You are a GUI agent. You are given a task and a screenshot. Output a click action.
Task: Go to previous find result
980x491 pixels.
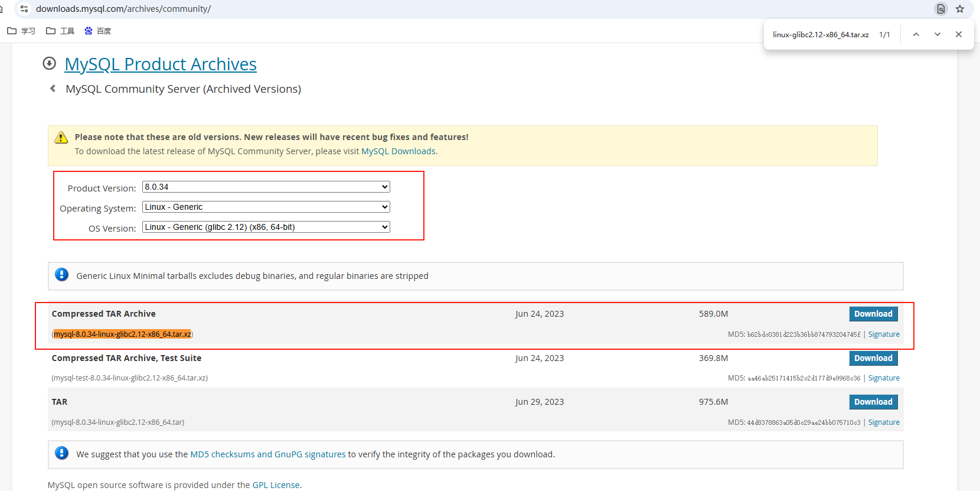coord(916,34)
